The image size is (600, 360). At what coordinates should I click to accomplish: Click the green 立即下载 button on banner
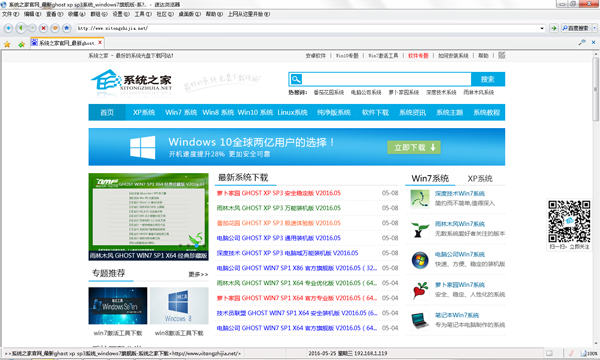(x=414, y=147)
